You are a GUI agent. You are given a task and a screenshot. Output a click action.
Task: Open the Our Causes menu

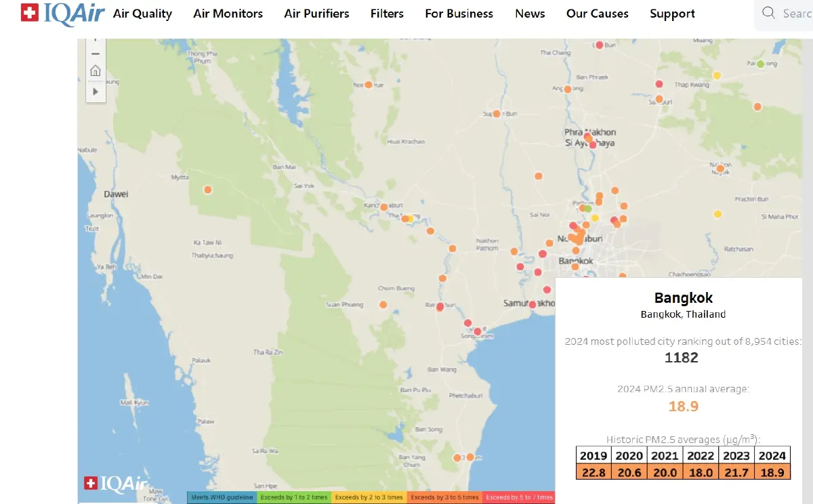(597, 14)
